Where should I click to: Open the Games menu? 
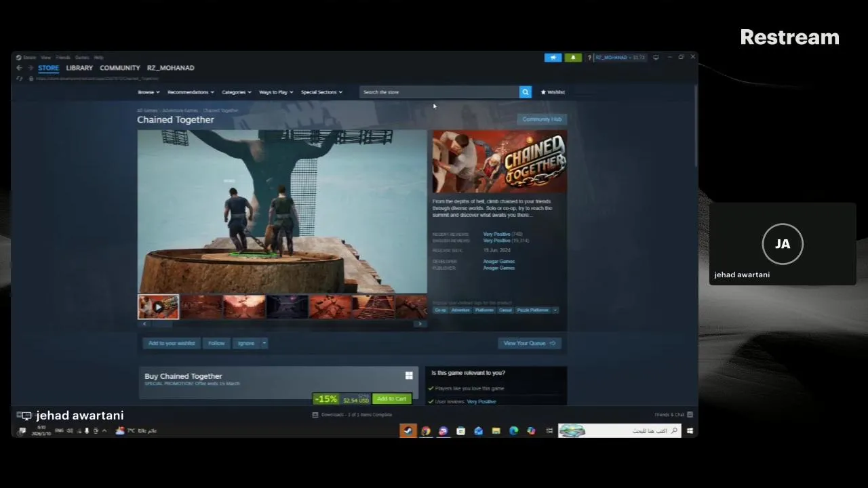[82, 58]
